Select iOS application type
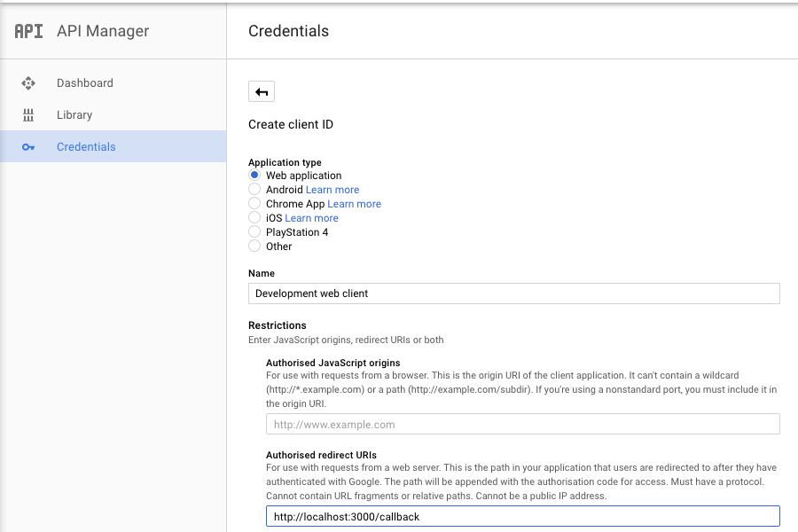 pyautogui.click(x=255, y=218)
